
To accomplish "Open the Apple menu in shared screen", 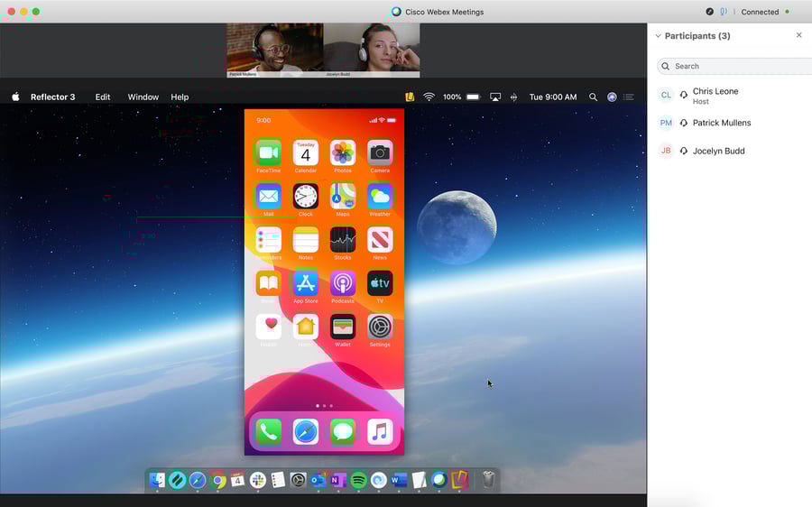I will click(15, 97).
